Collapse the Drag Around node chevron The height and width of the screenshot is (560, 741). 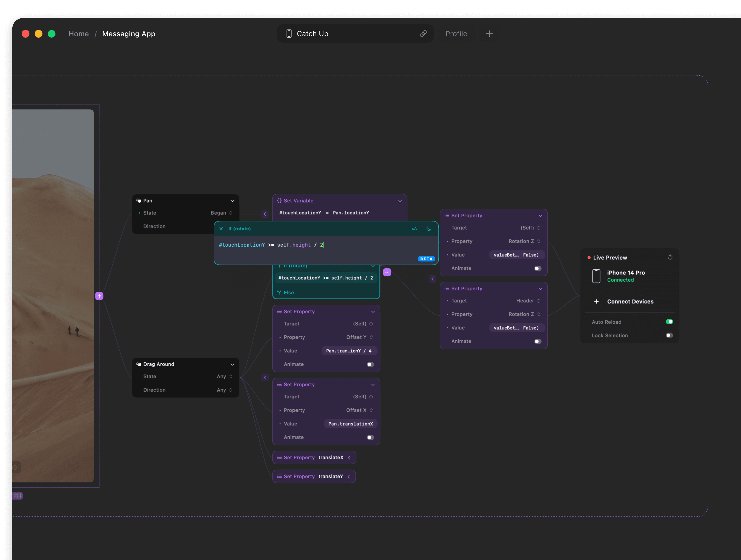tap(232, 364)
